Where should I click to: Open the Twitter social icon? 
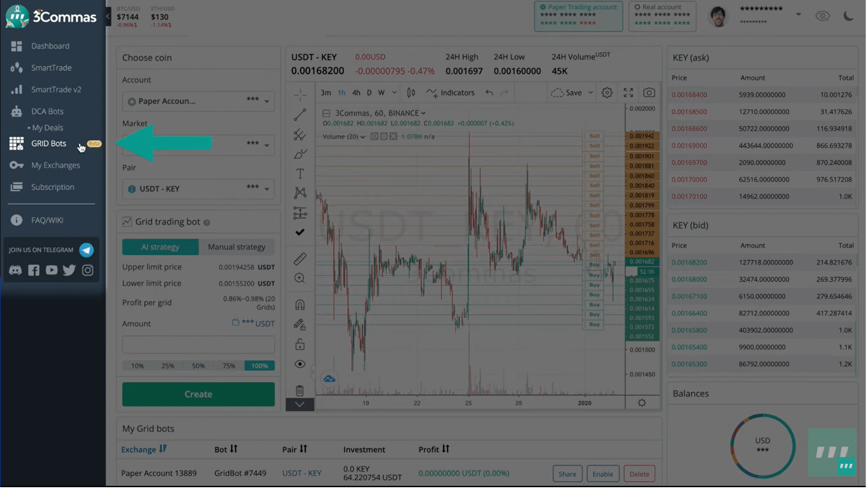coord(69,270)
